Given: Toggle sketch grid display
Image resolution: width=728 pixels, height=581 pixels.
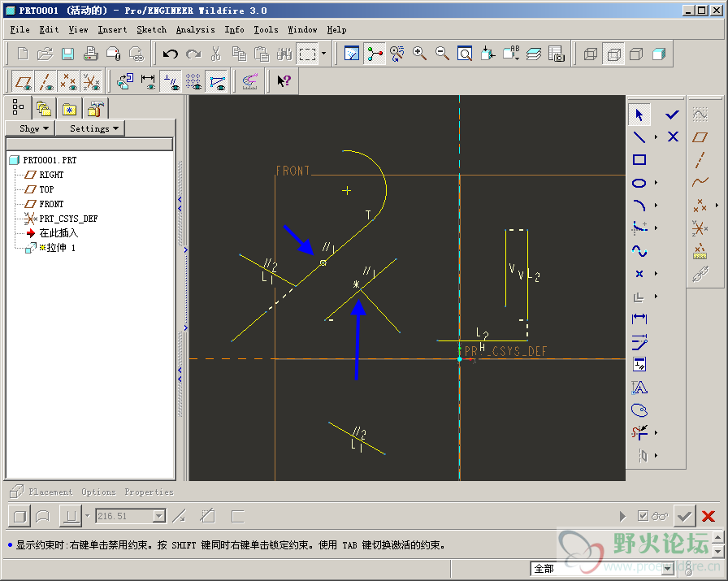Looking at the screenshot, I should [x=193, y=82].
